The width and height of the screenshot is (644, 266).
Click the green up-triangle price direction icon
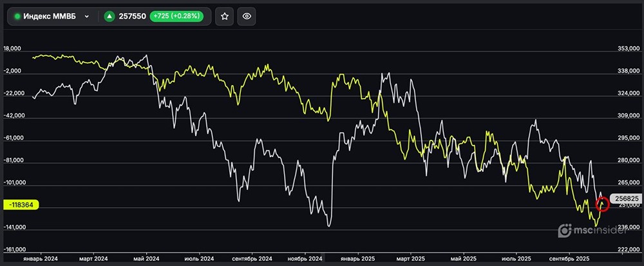109,17
